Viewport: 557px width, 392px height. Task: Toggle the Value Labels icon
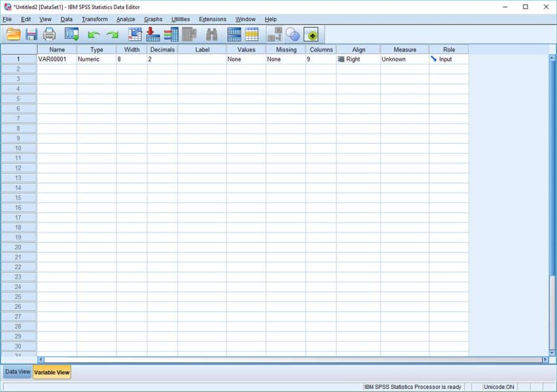[x=312, y=34]
